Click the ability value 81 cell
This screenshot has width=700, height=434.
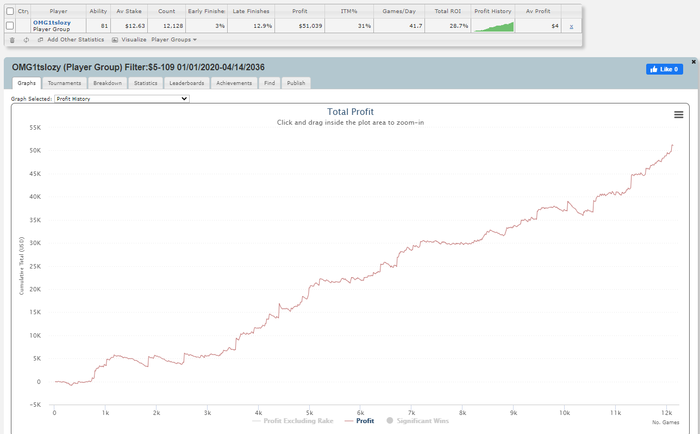point(98,26)
